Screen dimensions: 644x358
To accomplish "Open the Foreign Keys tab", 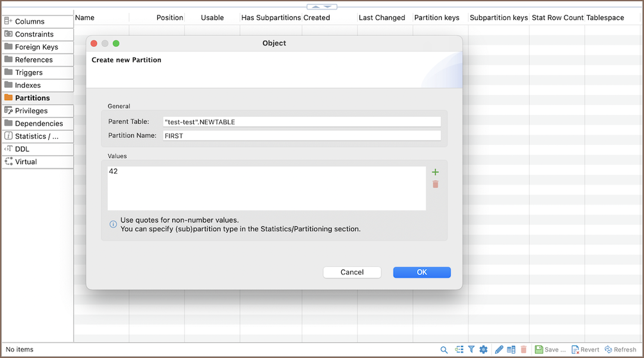I will click(36, 47).
